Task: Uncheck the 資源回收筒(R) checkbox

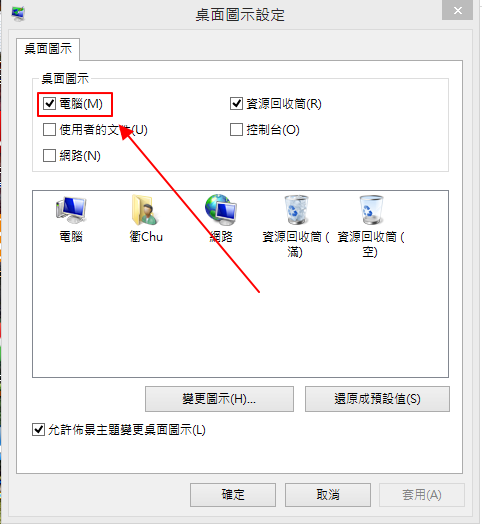Action: pyautogui.click(x=236, y=104)
